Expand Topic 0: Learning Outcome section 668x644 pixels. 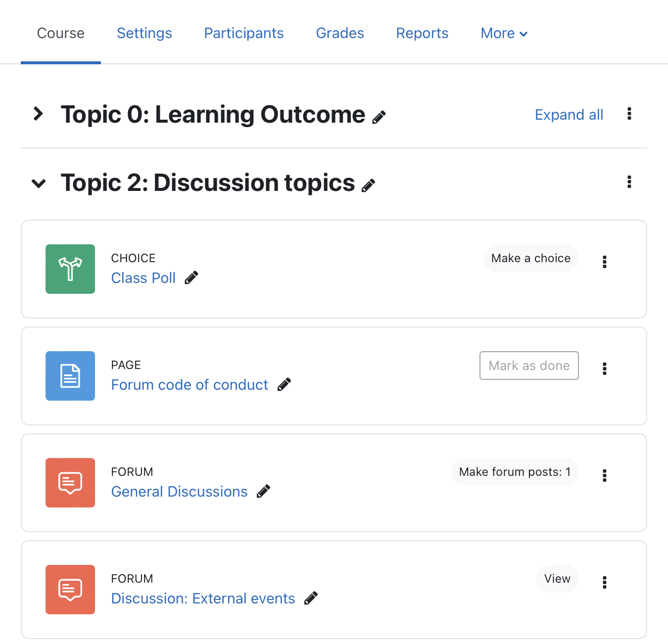pos(38,114)
